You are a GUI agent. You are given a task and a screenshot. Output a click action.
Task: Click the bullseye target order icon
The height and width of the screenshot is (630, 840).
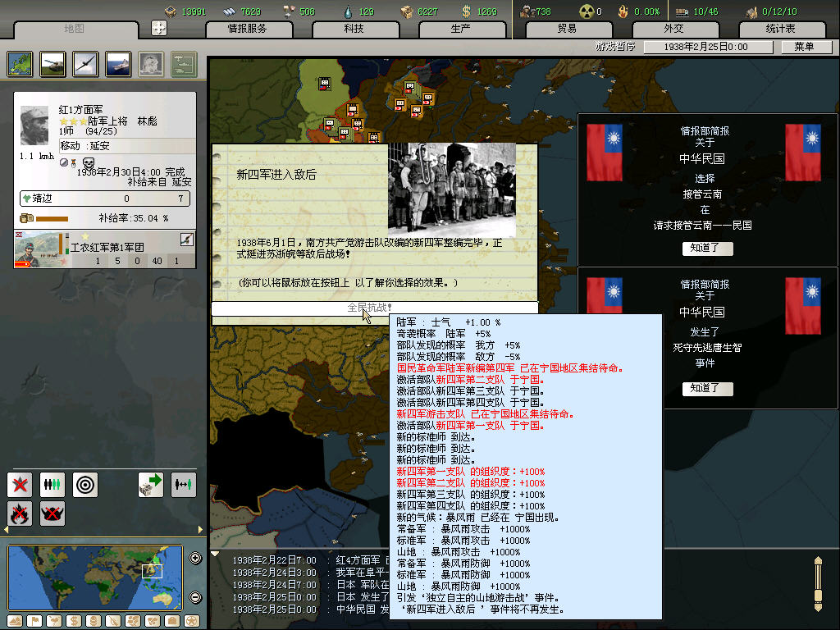coord(85,484)
